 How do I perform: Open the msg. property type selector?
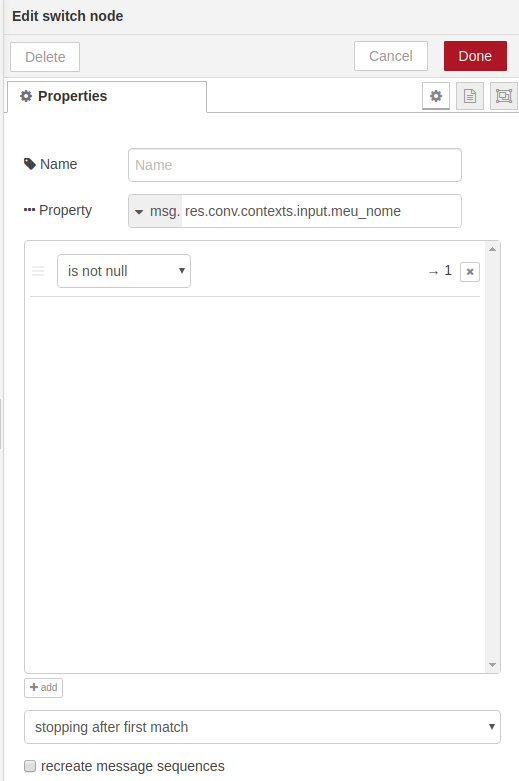point(156,211)
